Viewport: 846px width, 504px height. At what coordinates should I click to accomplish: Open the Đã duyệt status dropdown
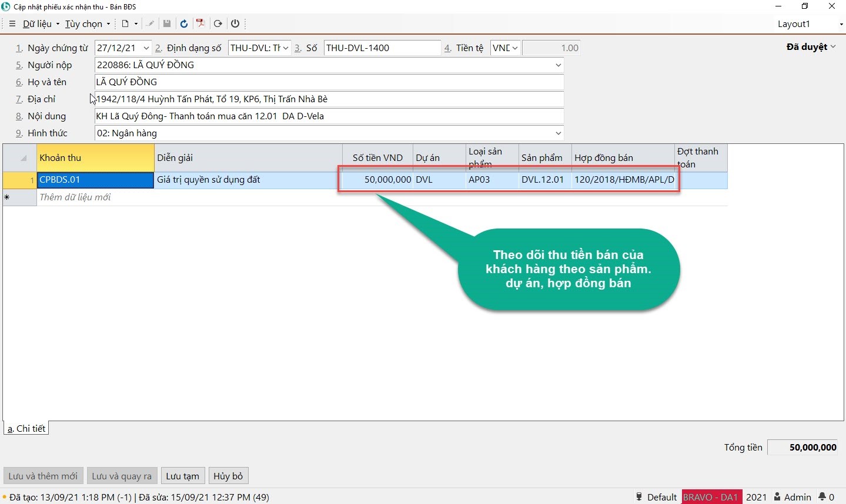click(811, 47)
